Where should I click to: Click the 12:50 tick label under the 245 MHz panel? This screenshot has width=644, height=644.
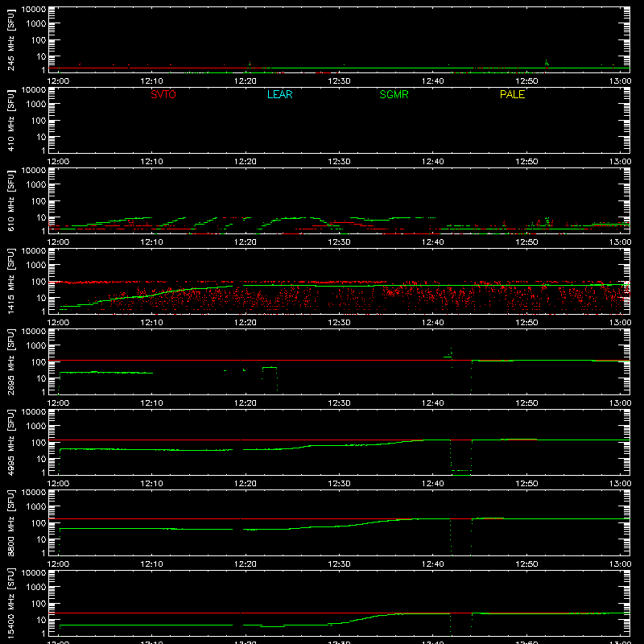click(x=526, y=81)
